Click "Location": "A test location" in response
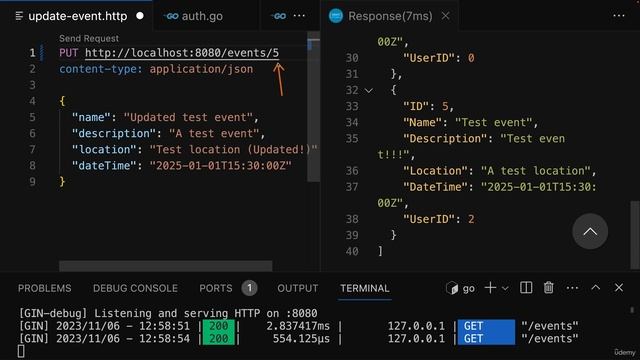The image size is (640, 360). 500,171
